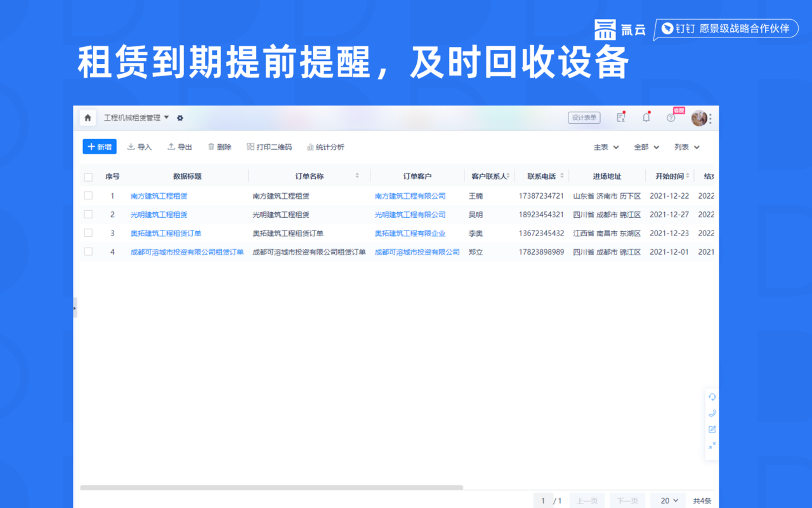Open the vertical dots menu beside the avatar
This screenshot has height=508, width=812.
click(710, 118)
